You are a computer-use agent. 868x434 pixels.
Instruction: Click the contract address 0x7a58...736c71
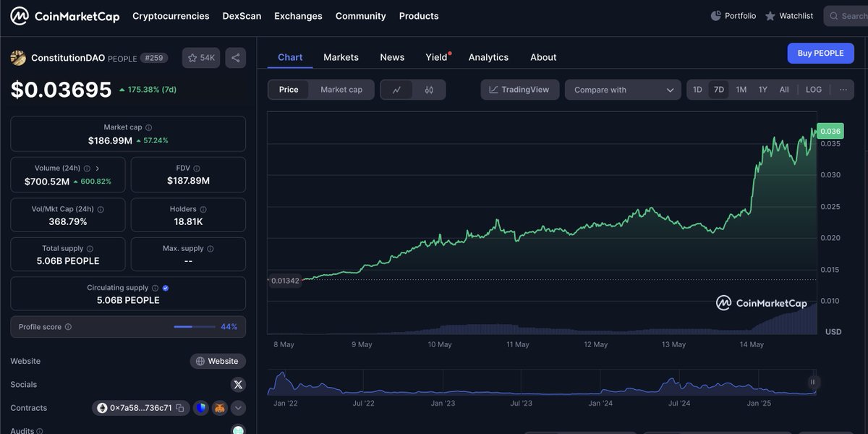[x=141, y=408]
